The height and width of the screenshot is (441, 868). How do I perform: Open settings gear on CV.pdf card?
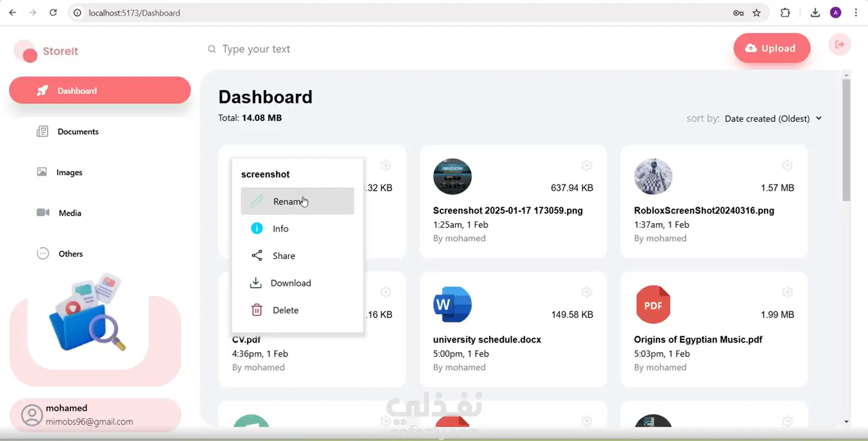[x=386, y=292]
